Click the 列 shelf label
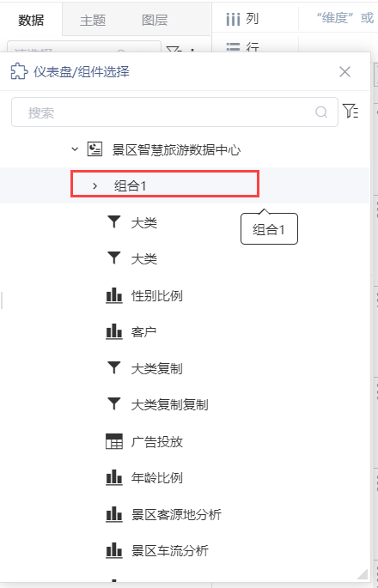The height and width of the screenshot is (588, 378). [x=253, y=18]
